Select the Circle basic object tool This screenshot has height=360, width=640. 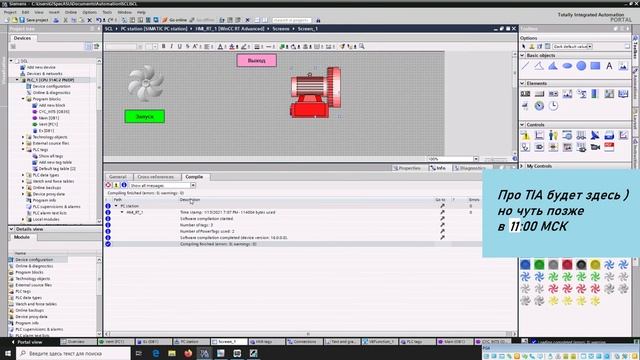tap(581, 66)
